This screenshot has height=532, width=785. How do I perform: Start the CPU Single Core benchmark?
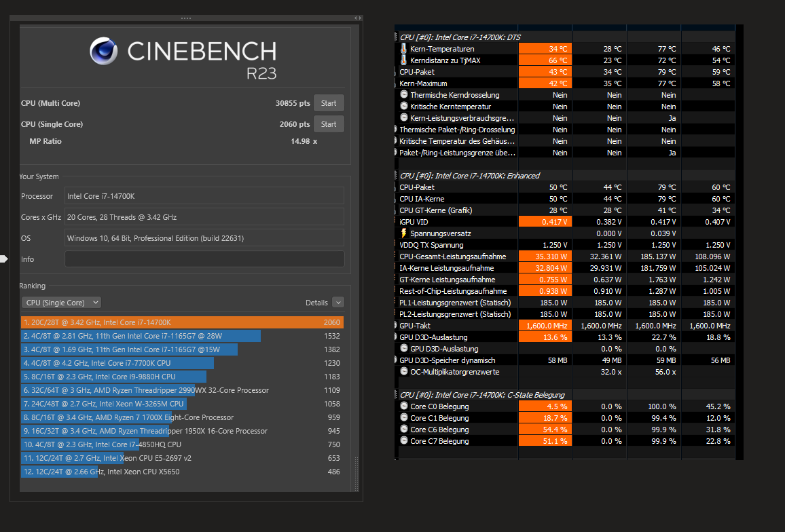click(x=329, y=124)
